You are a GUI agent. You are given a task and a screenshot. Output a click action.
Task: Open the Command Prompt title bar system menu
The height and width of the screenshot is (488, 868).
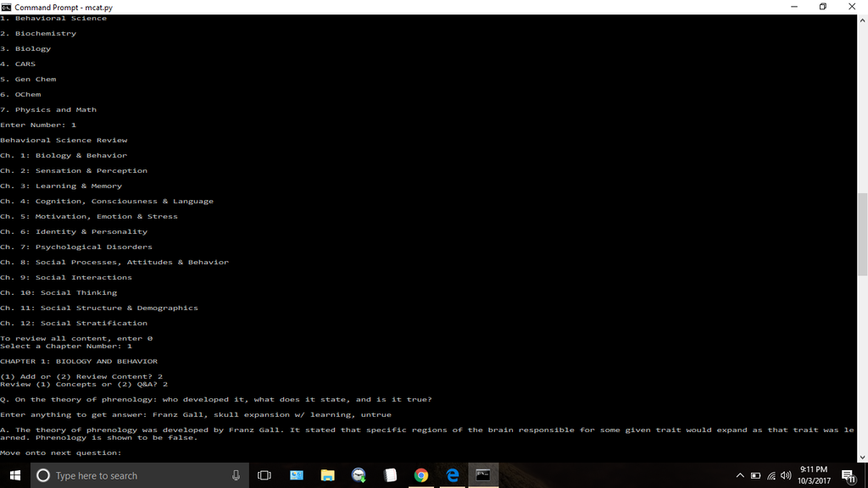pos(6,7)
